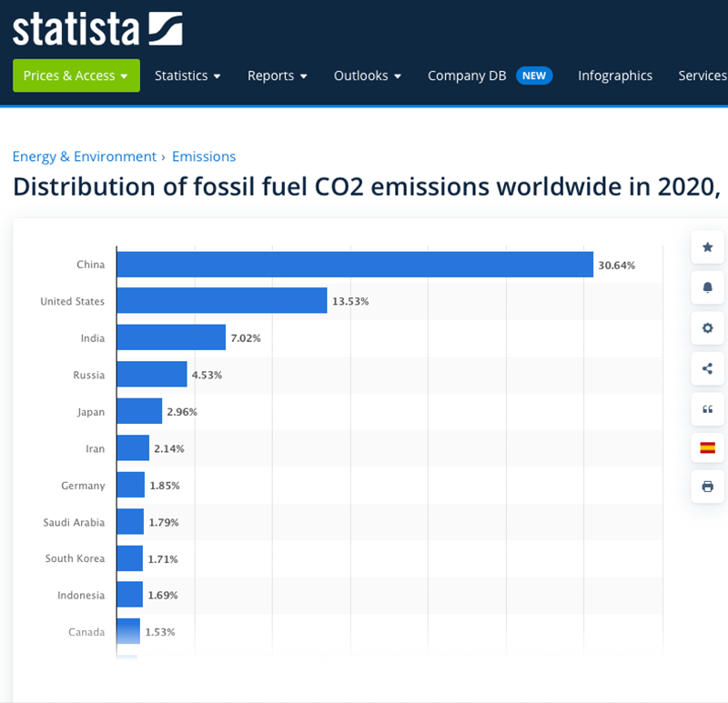Click the United States bar

pyautogui.click(x=222, y=300)
